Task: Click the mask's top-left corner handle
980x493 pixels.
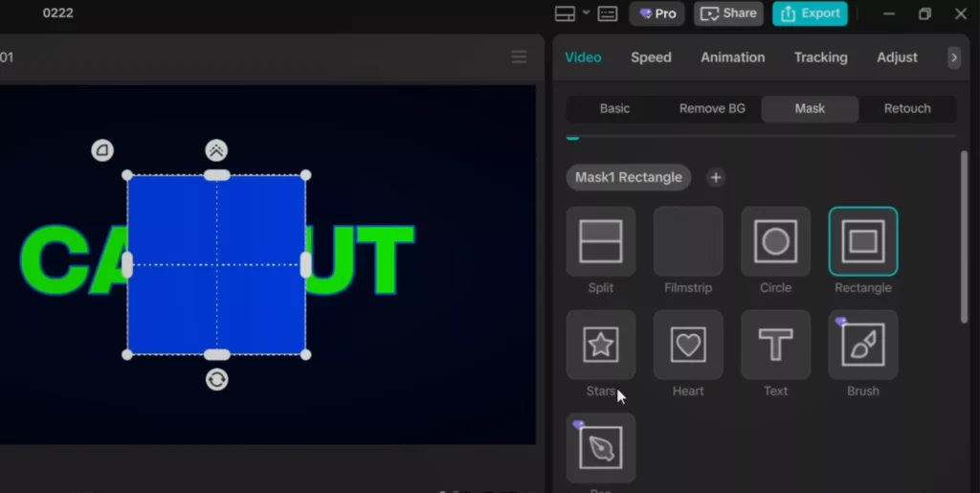Action: (127, 175)
